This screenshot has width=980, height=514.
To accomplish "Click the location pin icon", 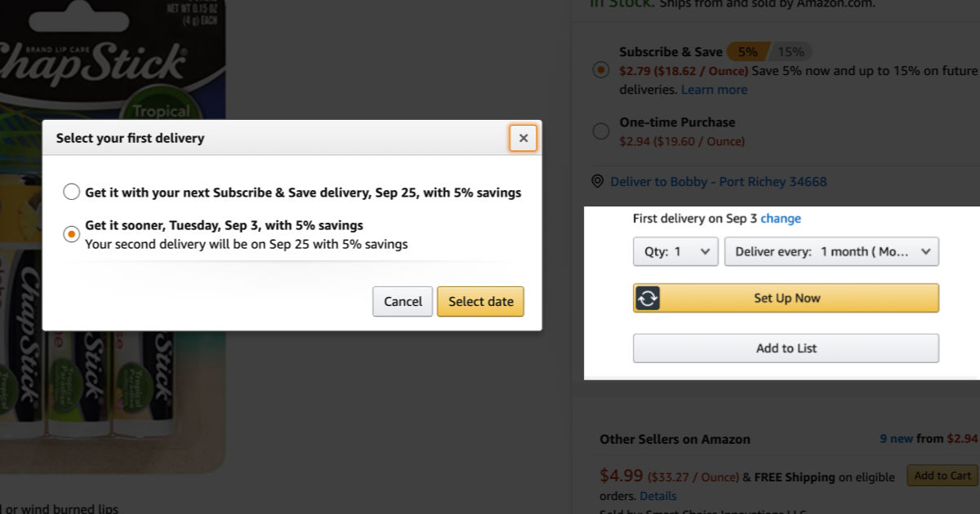I will click(598, 181).
